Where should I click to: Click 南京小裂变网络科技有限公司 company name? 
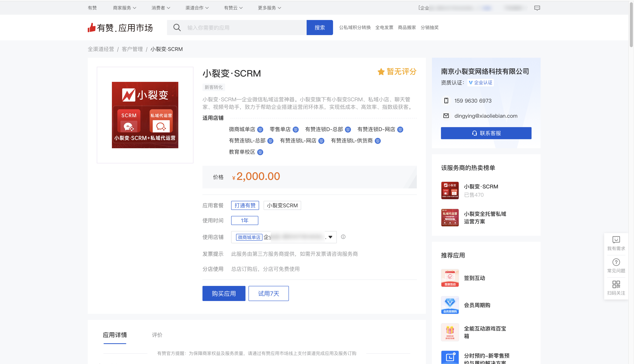485,71
